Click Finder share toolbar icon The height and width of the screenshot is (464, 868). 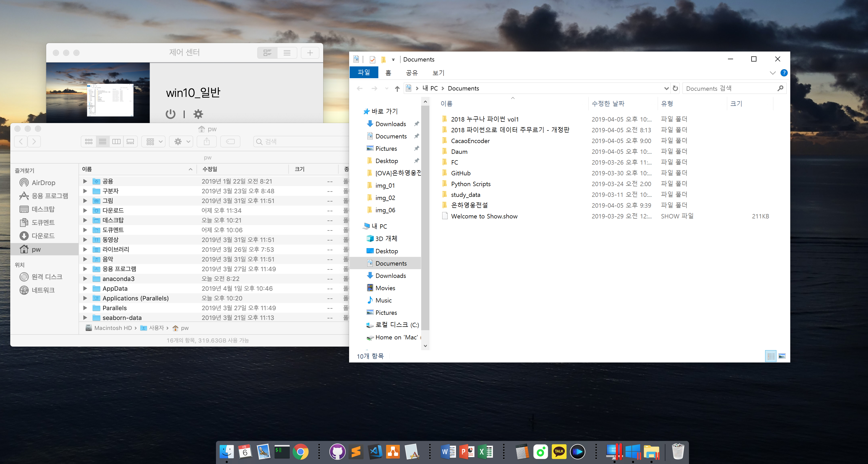[206, 142]
